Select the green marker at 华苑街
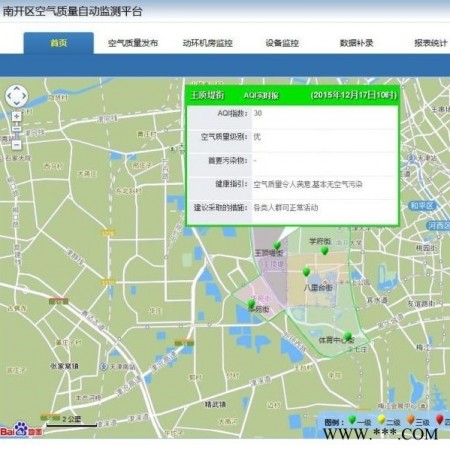 pyautogui.click(x=251, y=304)
